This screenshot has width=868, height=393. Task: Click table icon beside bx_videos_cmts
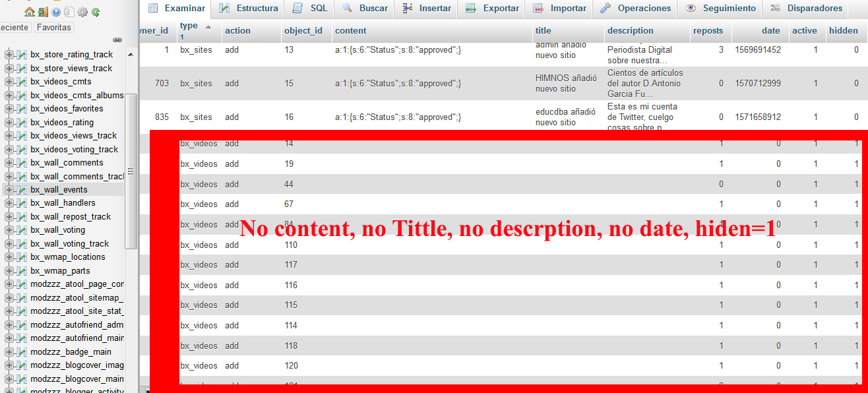click(x=22, y=82)
